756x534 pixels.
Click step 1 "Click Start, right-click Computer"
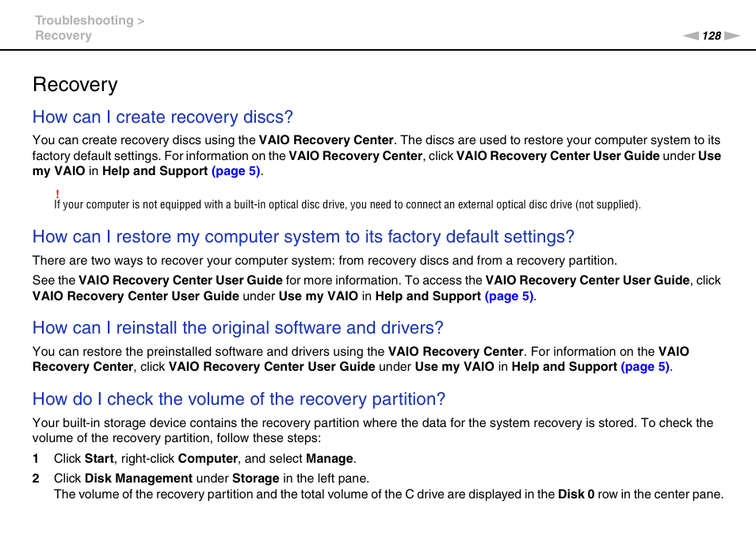205,458
